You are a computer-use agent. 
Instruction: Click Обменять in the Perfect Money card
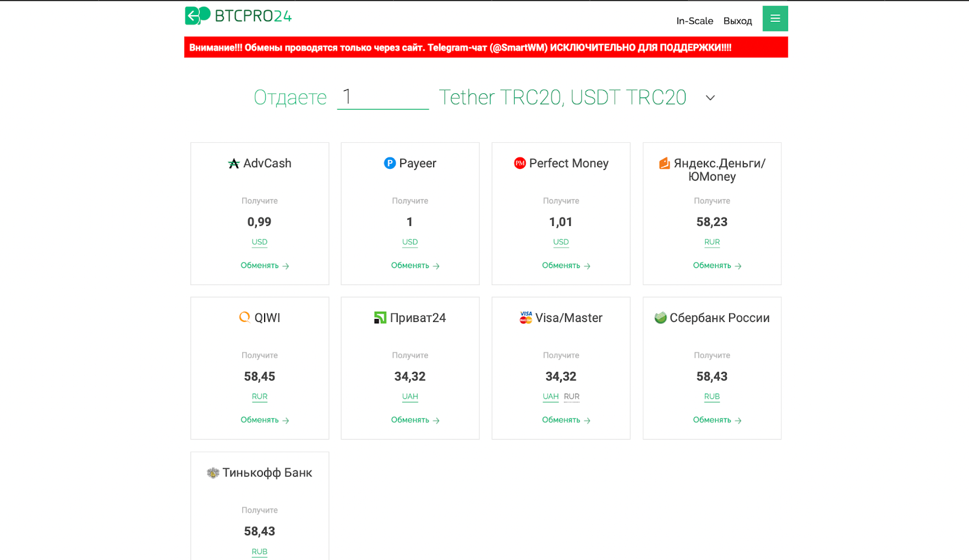tap(566, 266)
